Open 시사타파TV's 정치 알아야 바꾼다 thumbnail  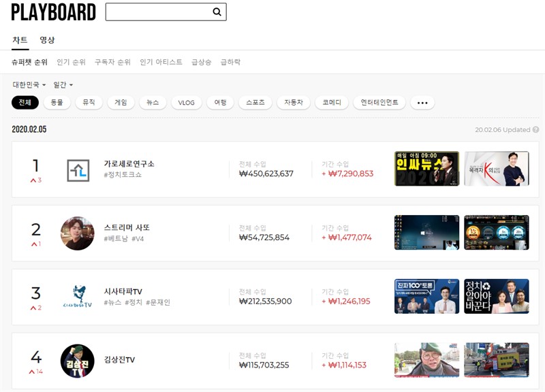point(496,296)
